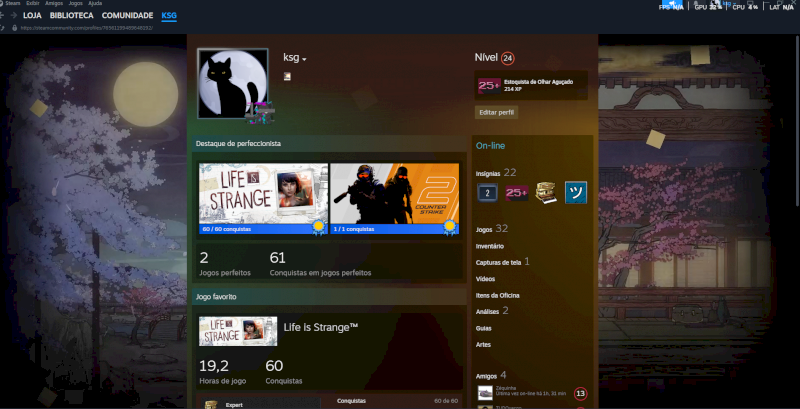Select the KSG profile tab
The height and width of the screenshot is (409, 800).
point(169,16)
